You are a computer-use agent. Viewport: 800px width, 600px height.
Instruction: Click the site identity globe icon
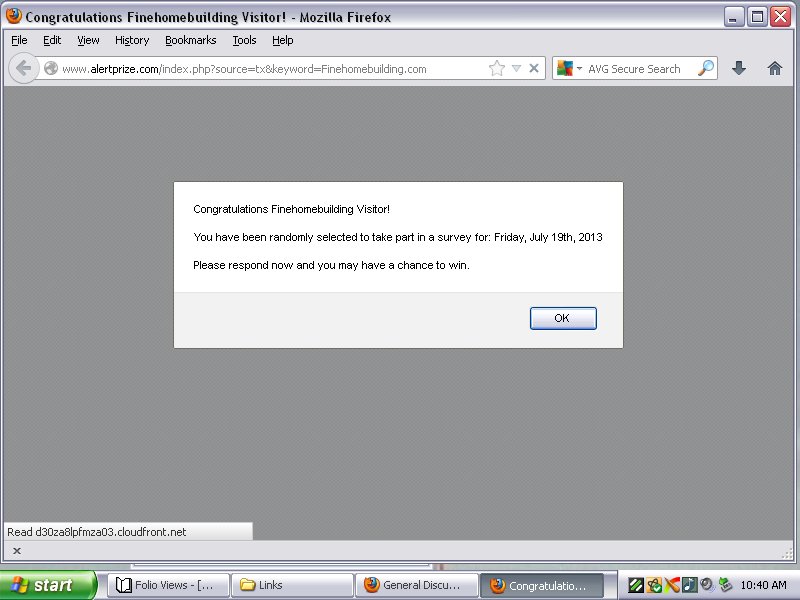tap(51, 69)
